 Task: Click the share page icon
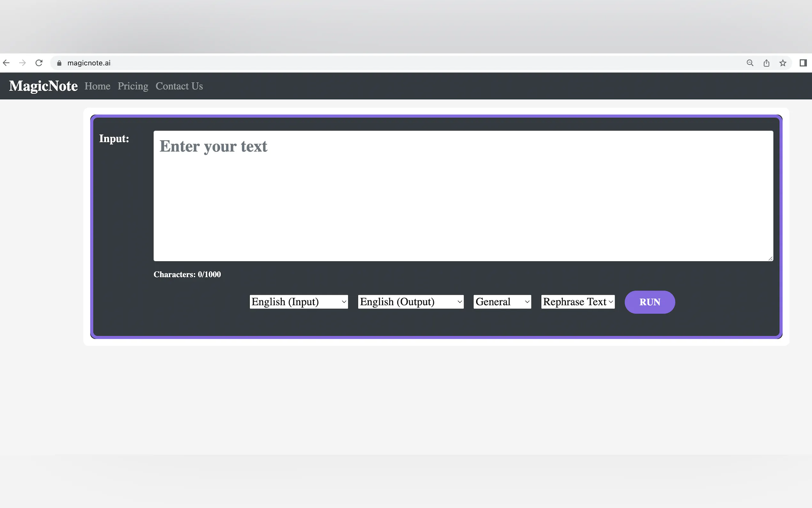pos(766,63)
